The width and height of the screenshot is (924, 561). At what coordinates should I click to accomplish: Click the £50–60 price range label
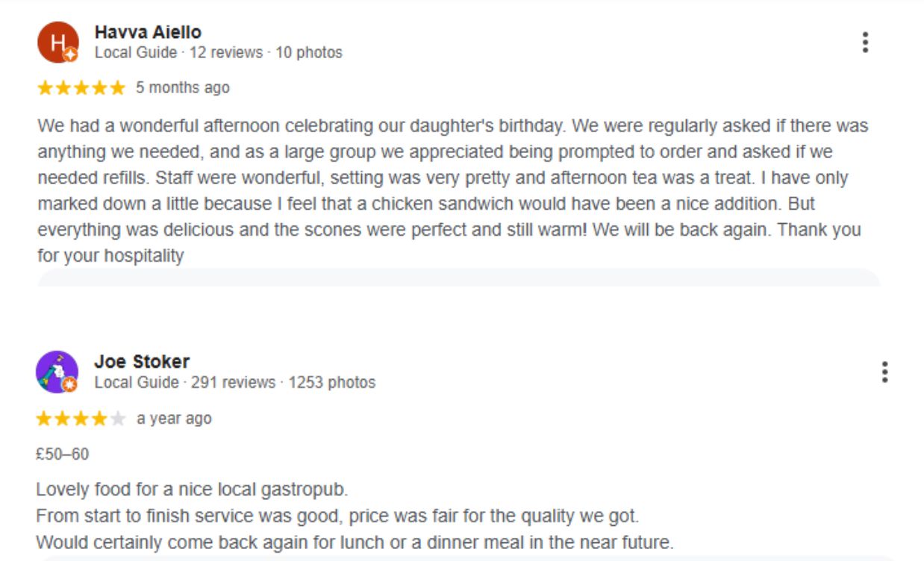(62, 454)
